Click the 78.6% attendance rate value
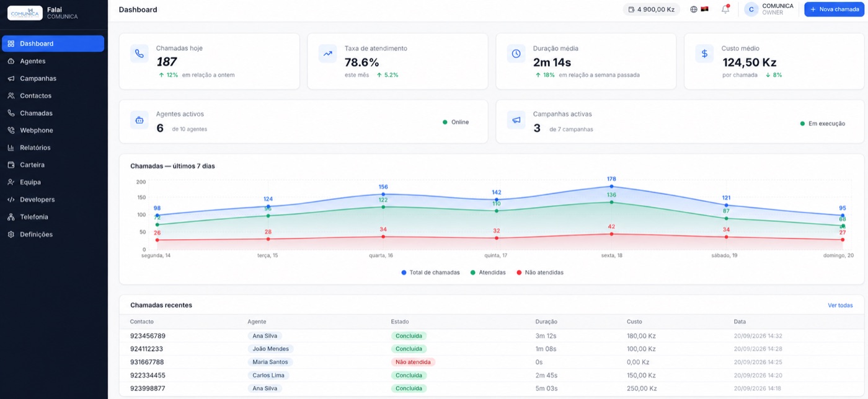 [x=361, y=63]
